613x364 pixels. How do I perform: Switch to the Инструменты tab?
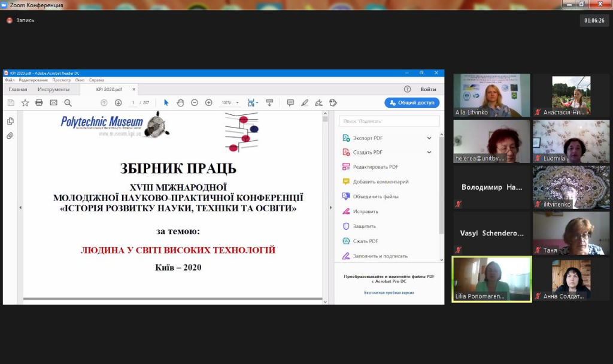[x=53, y=89]
